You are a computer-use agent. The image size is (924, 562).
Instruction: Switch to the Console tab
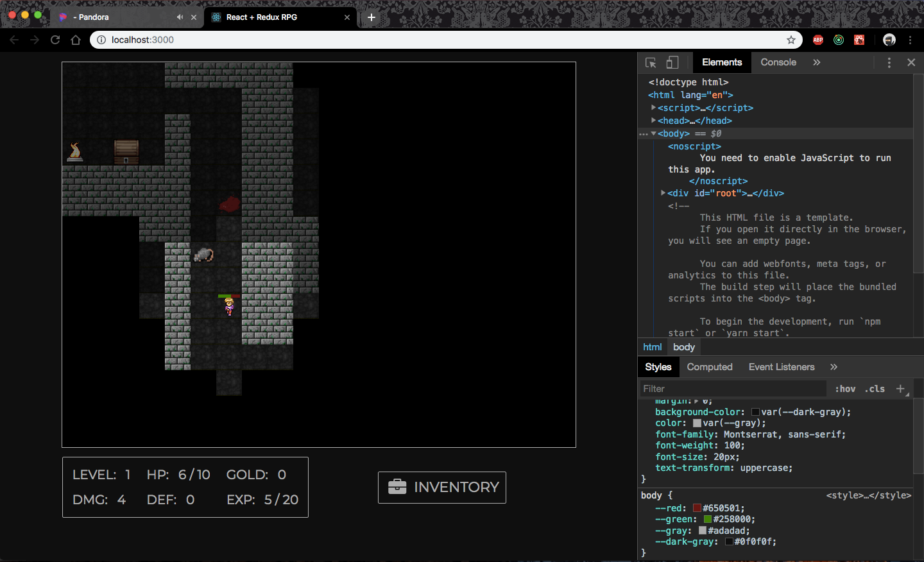tap(778, 62)
